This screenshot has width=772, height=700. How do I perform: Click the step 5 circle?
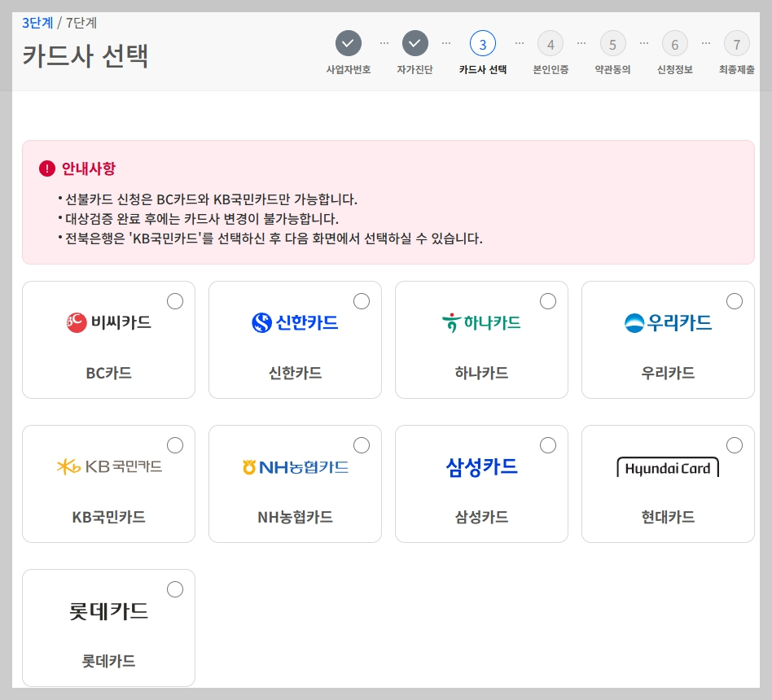point(612,44)
